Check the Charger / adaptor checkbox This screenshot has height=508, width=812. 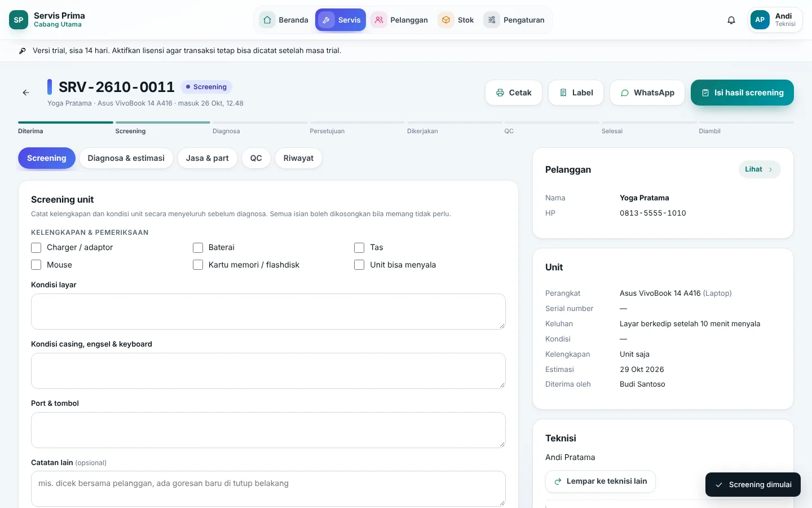pyautogui.click(x=36, y=248)
